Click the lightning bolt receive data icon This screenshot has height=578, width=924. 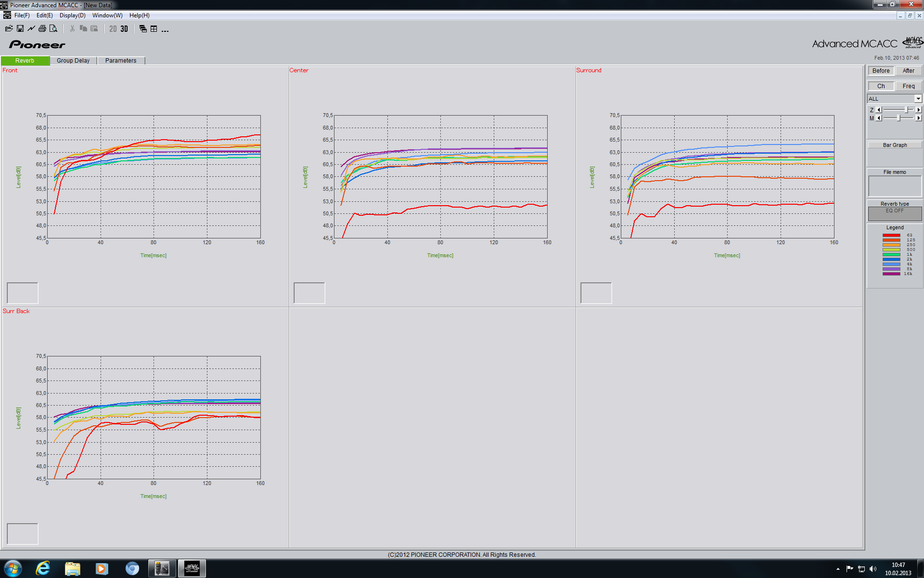[x=31, y=29]
